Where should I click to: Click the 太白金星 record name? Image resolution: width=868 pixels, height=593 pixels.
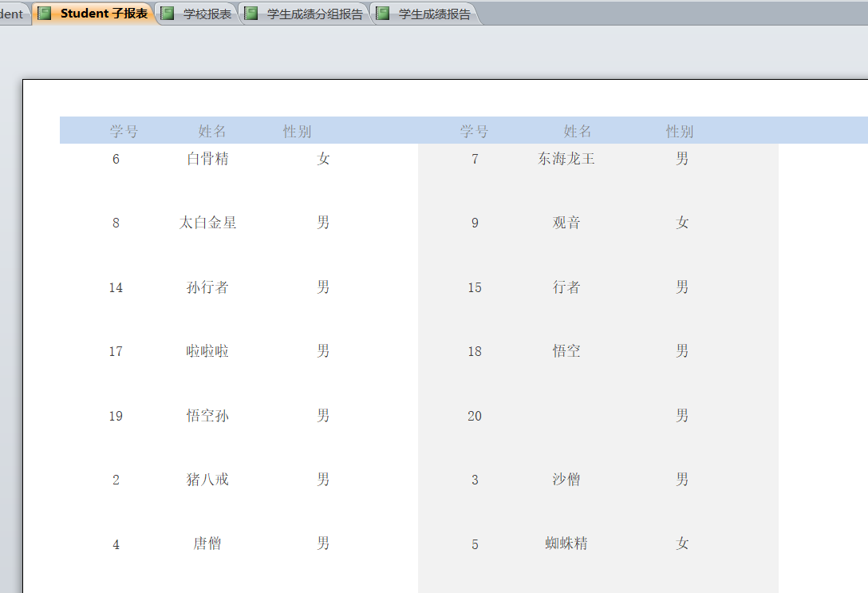pos(207,223)
